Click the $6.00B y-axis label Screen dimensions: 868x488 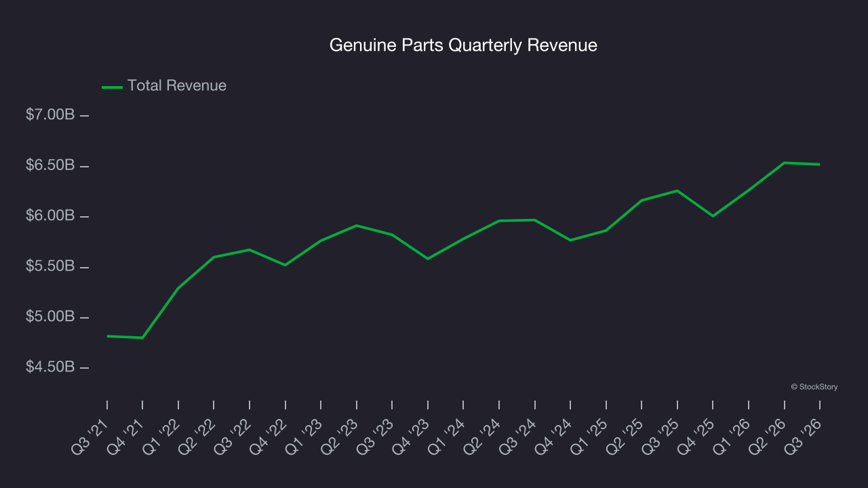[x=50, y=216]
